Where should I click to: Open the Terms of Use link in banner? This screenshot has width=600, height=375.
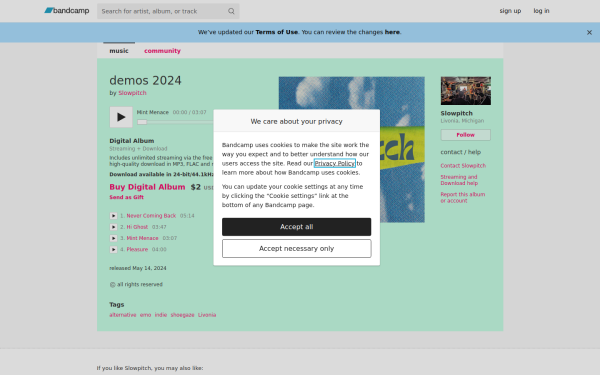coord(276,32)
